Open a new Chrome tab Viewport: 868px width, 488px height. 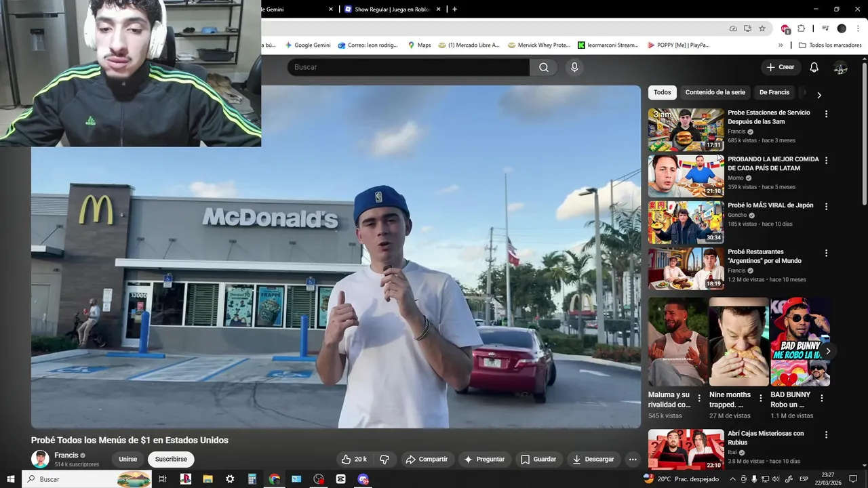pyautogui.click(x=454, y=9)
